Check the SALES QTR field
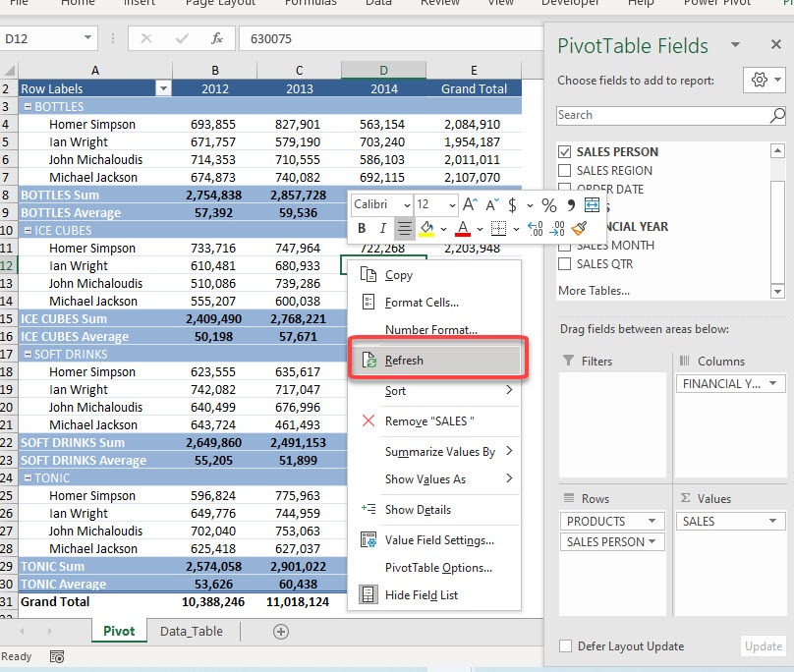This screenshot has width=794, height=672. point(564,264)
